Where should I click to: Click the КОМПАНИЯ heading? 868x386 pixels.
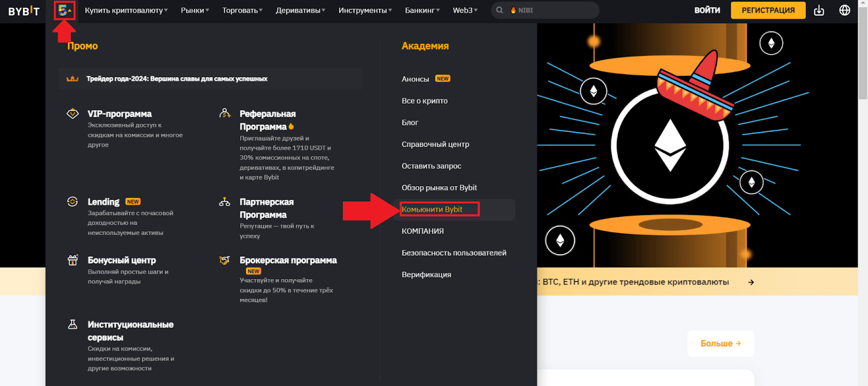pyautogui.click(x=423, y=231)
